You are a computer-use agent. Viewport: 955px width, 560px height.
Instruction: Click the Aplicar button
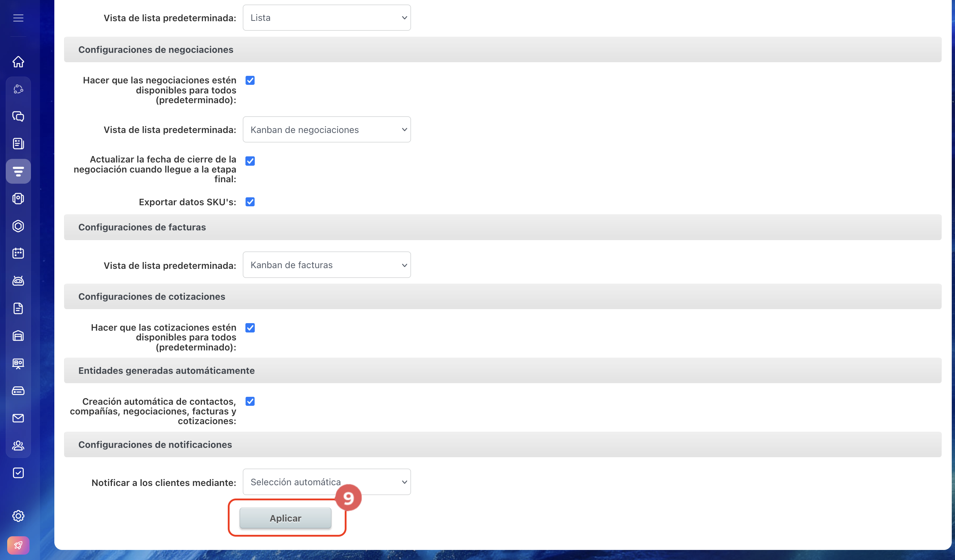coord(285,518)
